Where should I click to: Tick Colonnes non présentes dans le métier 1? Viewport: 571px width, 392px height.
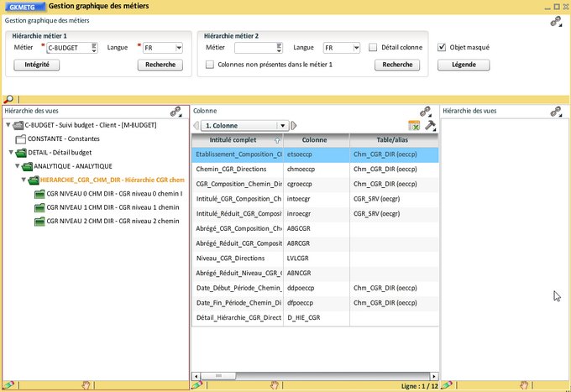point(210,65)
